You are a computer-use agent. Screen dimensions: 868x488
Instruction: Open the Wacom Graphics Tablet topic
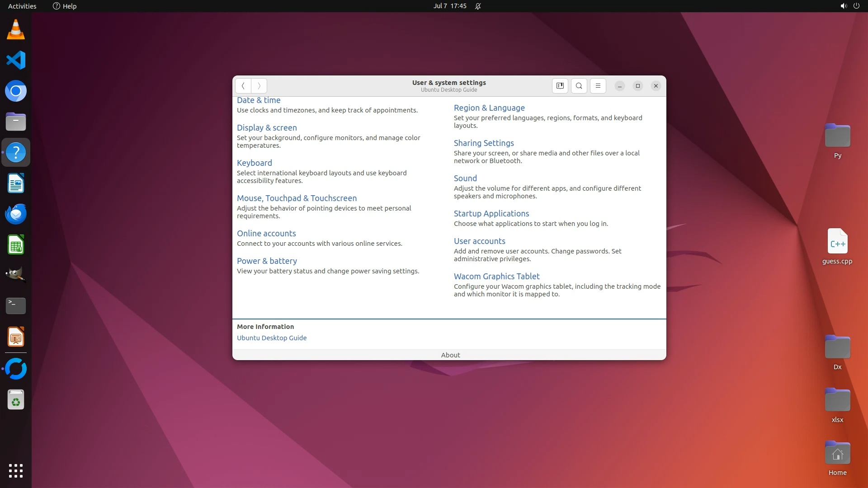(x=496, y=276)
